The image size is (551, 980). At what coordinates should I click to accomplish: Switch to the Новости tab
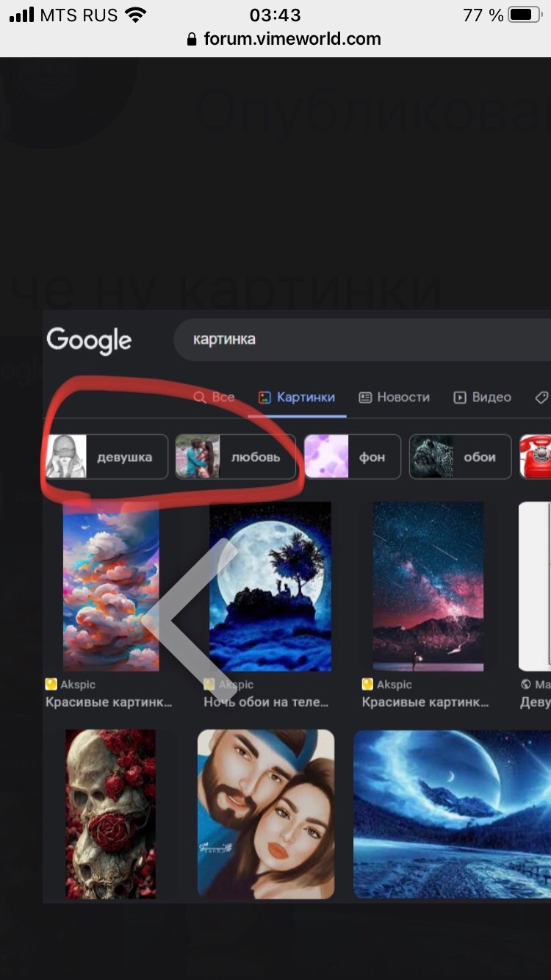[394, 397]
